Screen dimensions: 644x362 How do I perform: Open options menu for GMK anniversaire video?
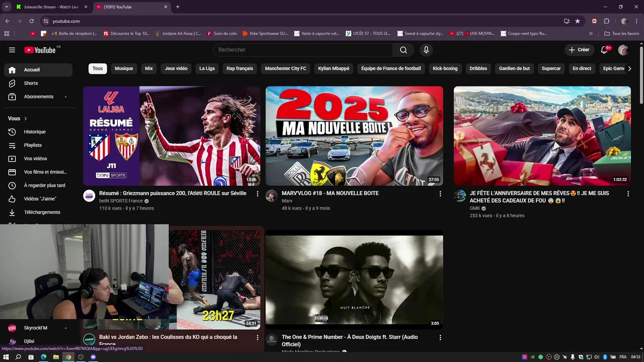628,194
